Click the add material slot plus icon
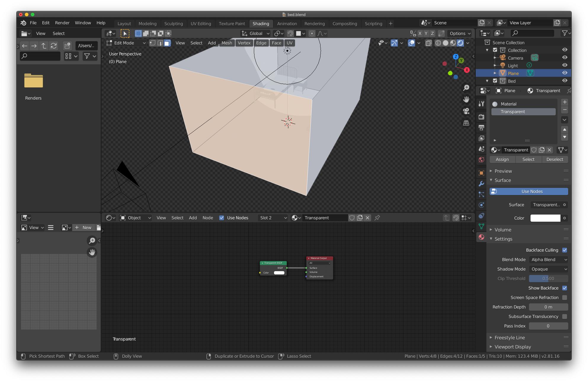 565,102
